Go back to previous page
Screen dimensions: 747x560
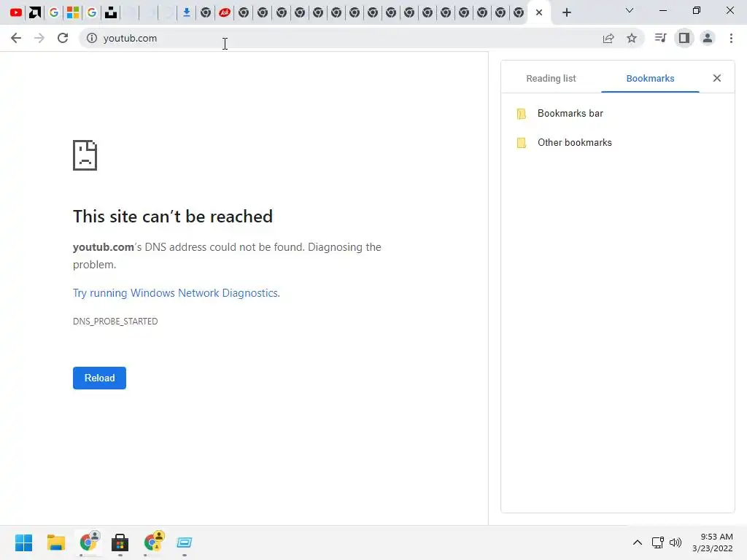point(16,38)
